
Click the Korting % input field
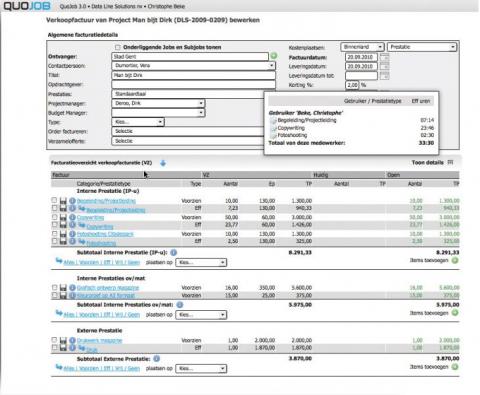click(x=352, y=85)
